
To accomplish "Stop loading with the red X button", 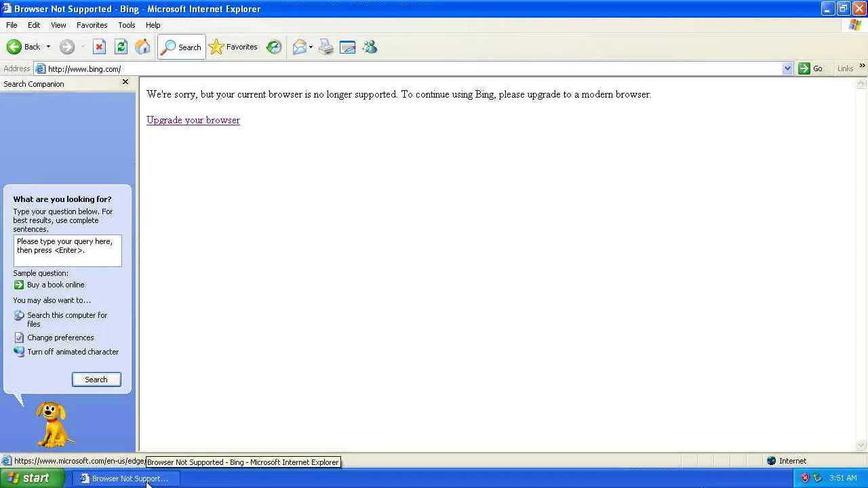I will click(99, 47).
